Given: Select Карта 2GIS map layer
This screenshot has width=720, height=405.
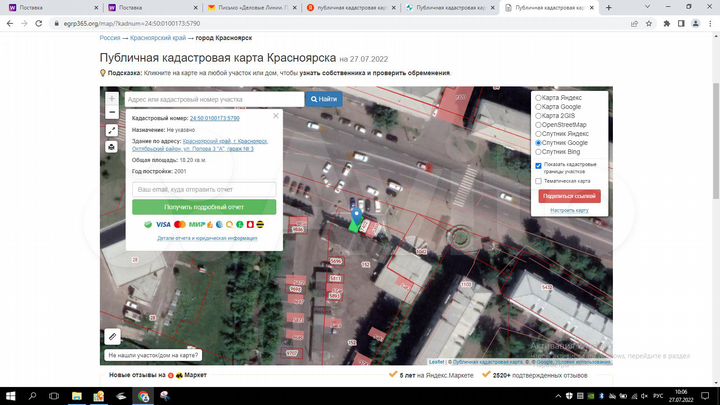Looking at the screenshot, I should 538,116.
